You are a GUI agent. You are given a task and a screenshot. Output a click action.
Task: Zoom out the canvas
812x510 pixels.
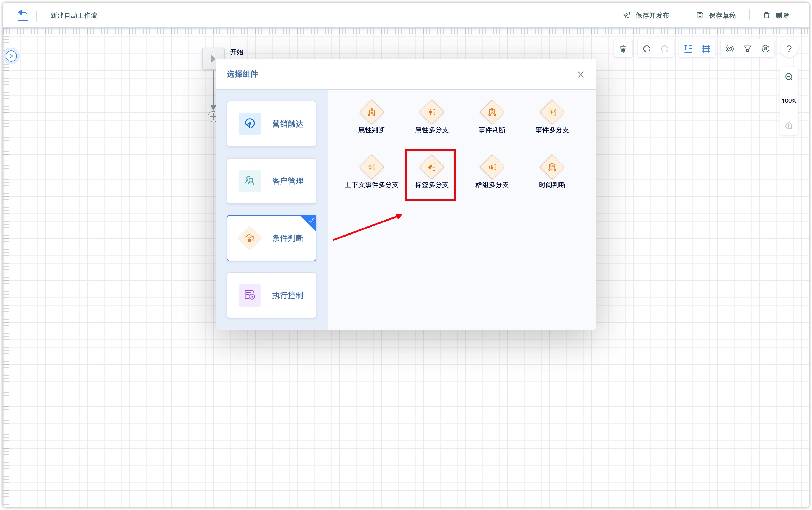click(x=789, y=77)
